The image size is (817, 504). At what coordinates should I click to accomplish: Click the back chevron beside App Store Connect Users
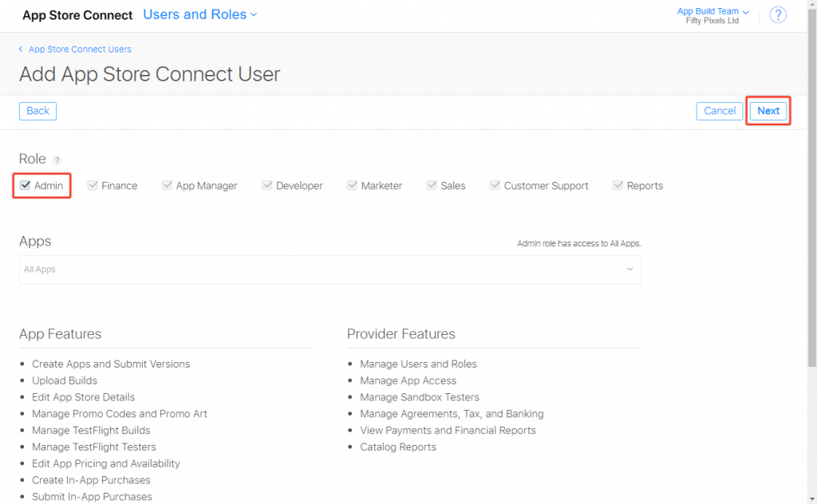(21, 49)
